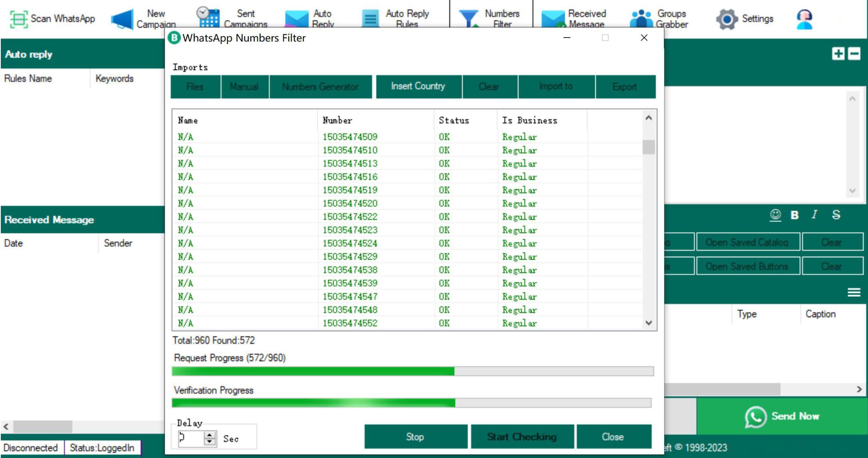Screen dimensions: 868x458
Task: Open Received Message envelope icon
Action: tap(553, 19)
